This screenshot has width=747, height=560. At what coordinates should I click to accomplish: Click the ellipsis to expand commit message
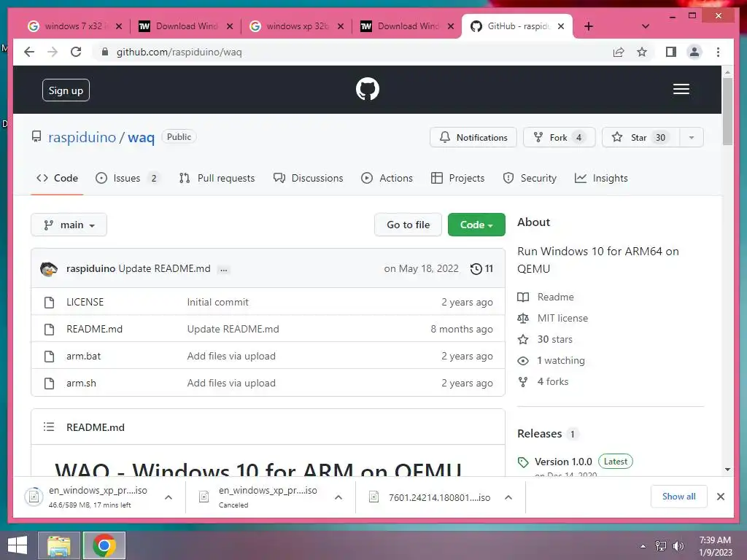click(x=223, y=270)
